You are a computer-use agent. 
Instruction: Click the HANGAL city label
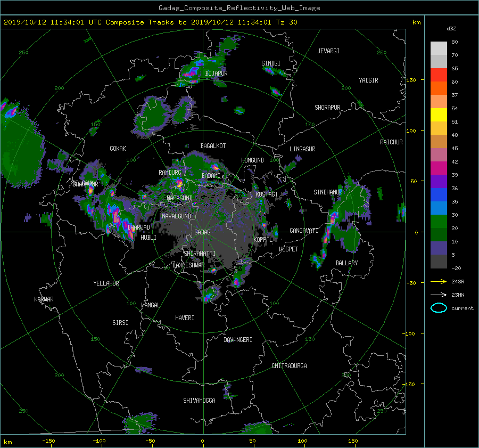[x=150, y=305]
